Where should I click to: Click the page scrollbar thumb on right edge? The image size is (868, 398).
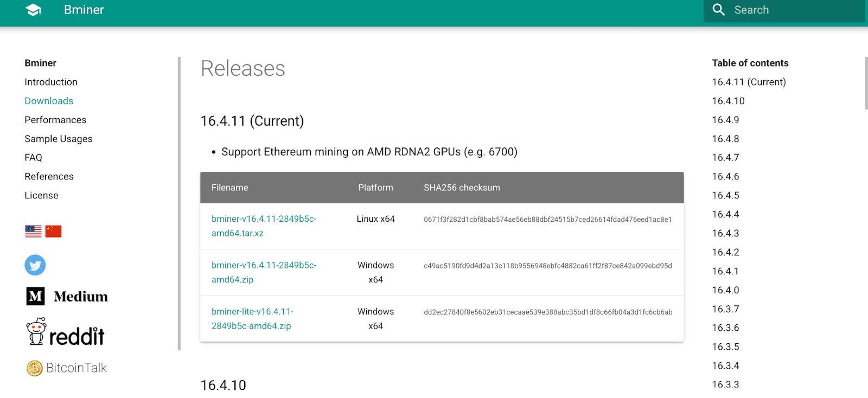pyautogui.click(x=866, y=83)
